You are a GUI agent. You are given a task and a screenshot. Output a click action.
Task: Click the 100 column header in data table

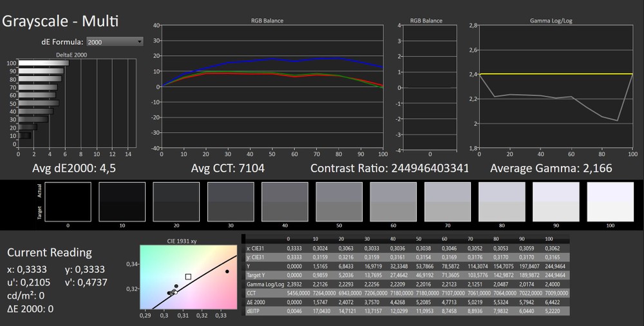point(549,239)
